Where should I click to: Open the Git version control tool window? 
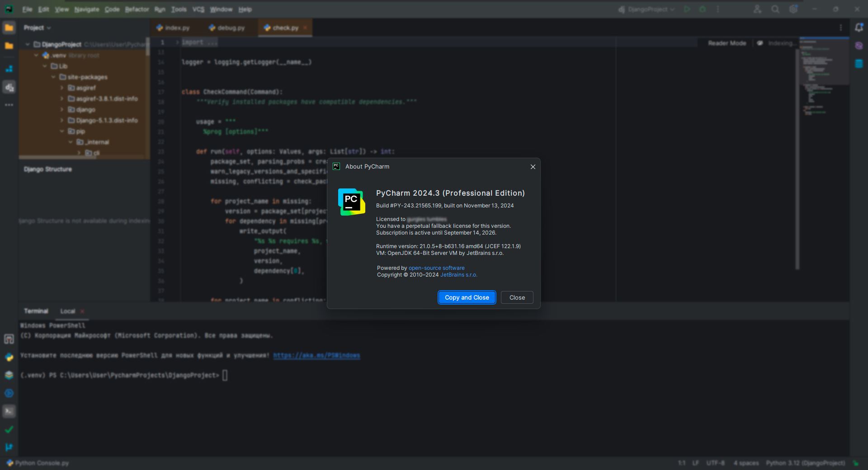9,447
